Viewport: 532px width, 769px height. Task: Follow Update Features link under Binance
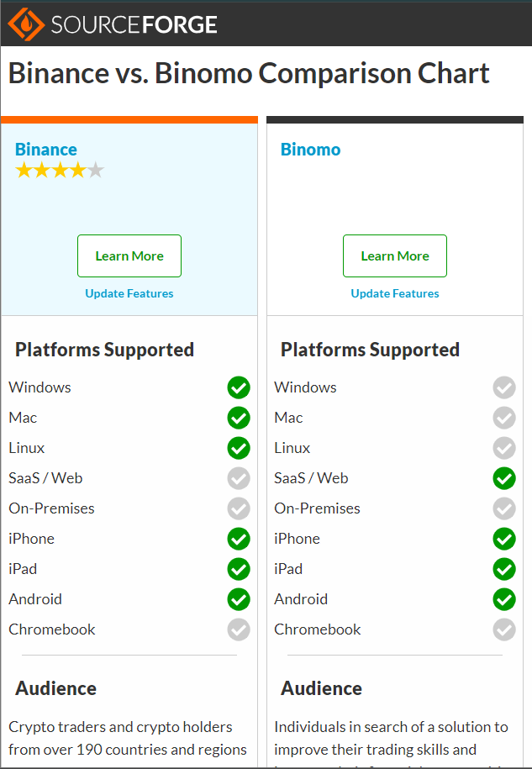(x=129, y=293)
